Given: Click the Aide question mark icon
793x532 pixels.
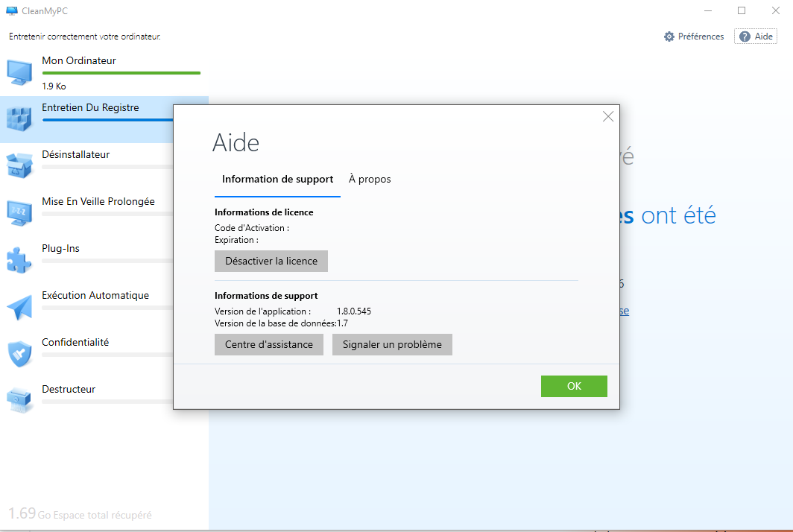Looking at the screenshot, I should [745, 37].
